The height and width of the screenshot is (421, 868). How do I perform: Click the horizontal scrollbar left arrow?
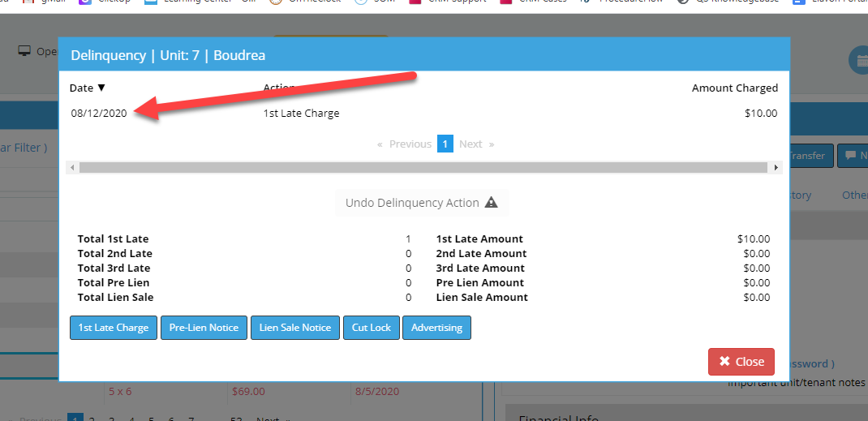[x=72, y=168]
